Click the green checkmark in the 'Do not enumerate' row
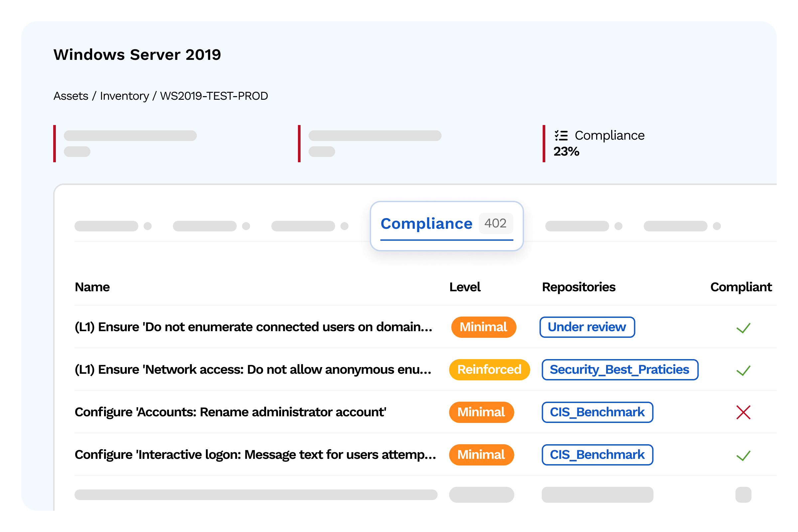This screenshot has width=798, height=532. pyautogui.click(x=743, y=328)
